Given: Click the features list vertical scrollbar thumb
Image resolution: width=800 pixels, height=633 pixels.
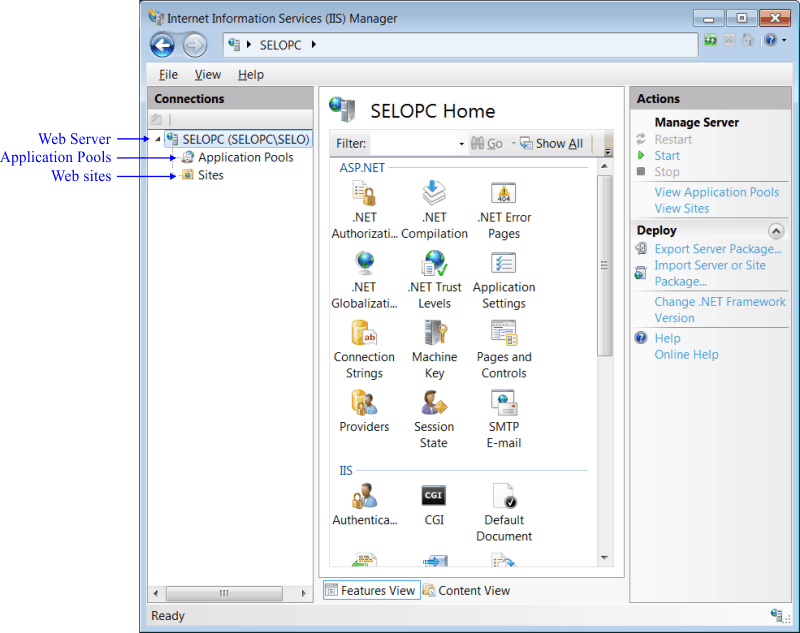Looking at the screenshot, I should coord(604,265).
